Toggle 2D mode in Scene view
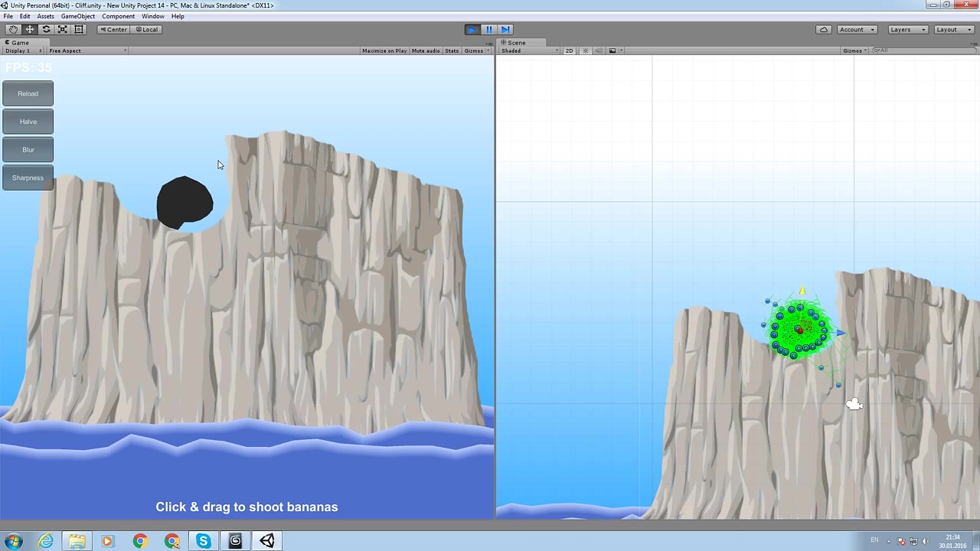The height and width of the screenshot is (551, 980). [569, 51]
